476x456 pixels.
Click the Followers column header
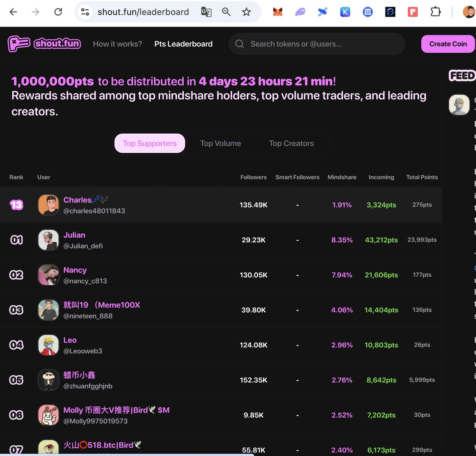click(253, 177)
